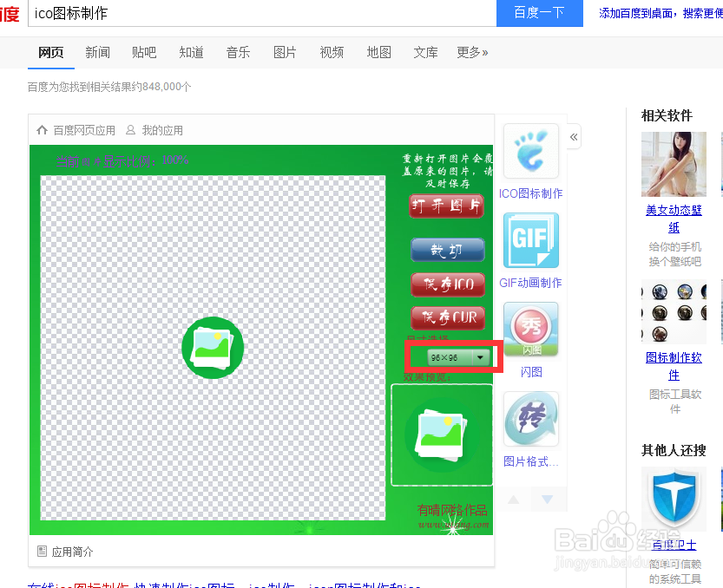The image size is (723, 588).
Task: Collapse the app sidebar with the « chevron
Action: [x=573, y=136]
